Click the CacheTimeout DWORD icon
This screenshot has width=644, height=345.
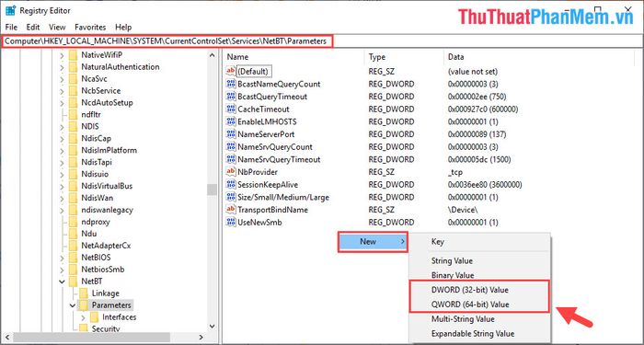tap(231, 109)
